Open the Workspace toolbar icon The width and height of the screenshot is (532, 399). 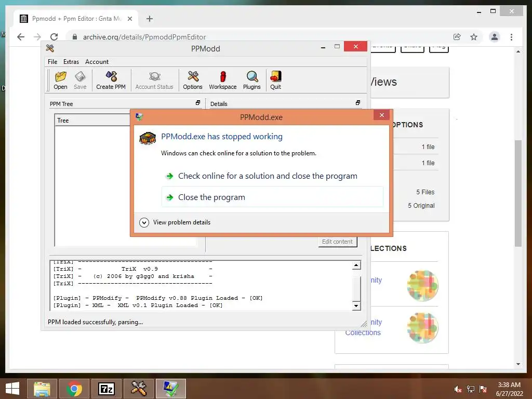coord(222,80)
